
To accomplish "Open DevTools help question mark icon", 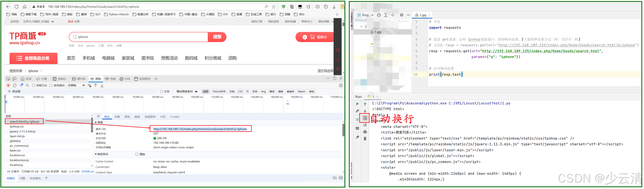I will pos(335,78).
